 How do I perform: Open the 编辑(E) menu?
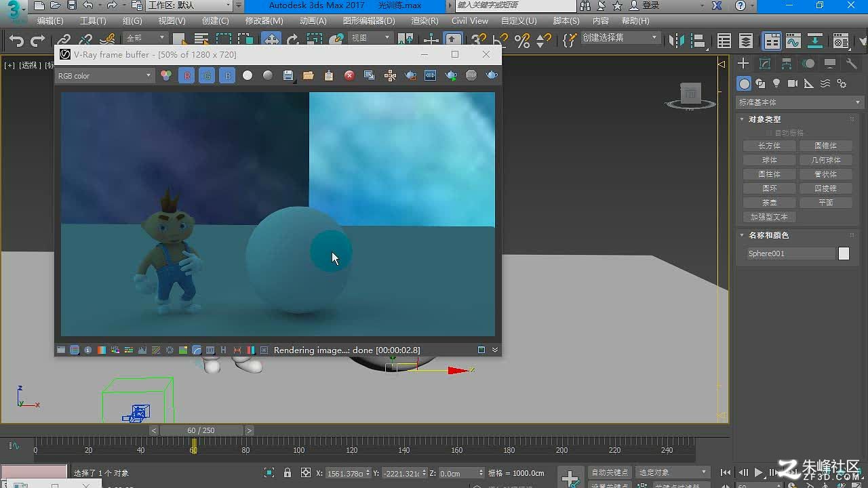50,21
